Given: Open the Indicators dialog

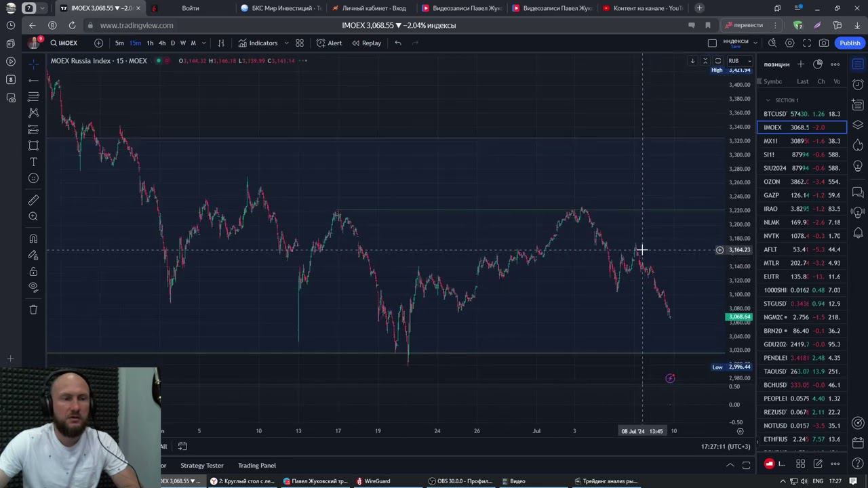Looking at the screenshot, I should (258, 43).
